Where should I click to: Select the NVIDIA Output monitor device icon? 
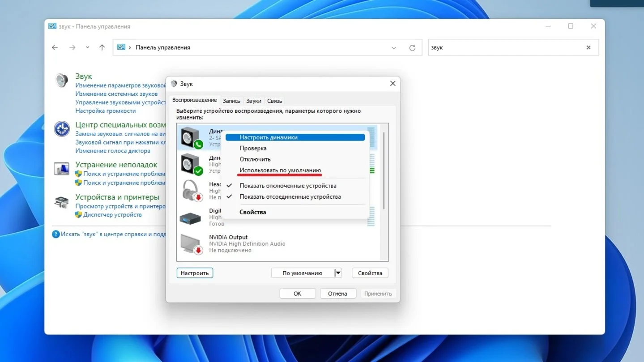pos(192,244)
